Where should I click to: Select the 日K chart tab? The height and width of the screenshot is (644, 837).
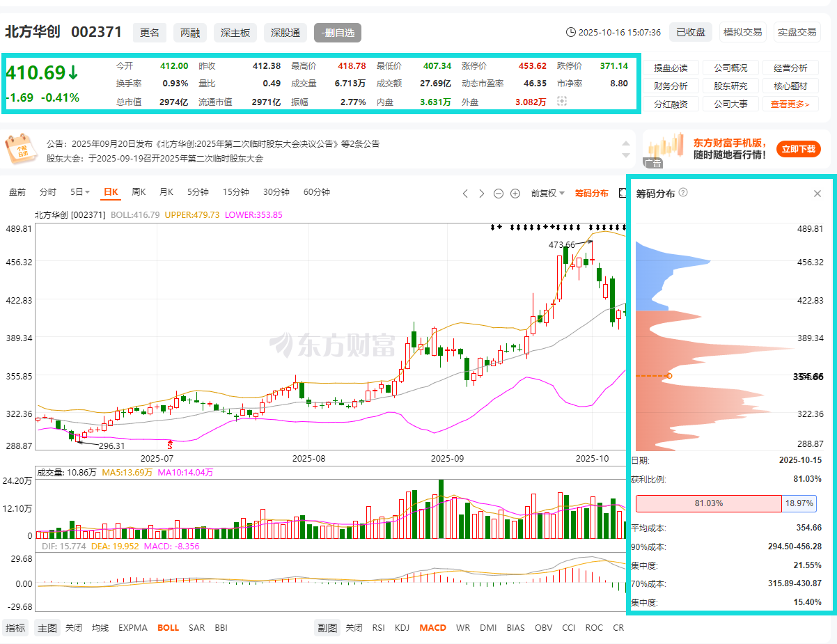[111, 192]
